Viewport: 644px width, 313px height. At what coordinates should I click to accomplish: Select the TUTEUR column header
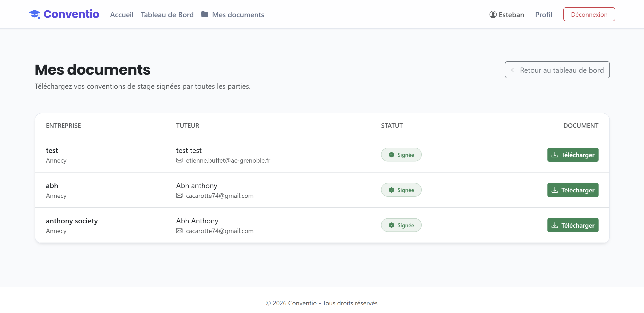point(187,126)
